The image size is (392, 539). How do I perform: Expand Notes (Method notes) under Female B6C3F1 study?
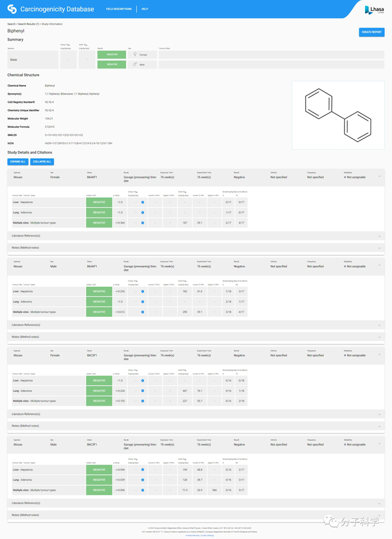click(x=196, y=426)
